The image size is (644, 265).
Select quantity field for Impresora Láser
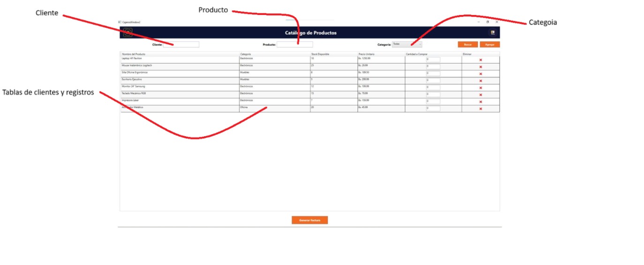[433, 102]
